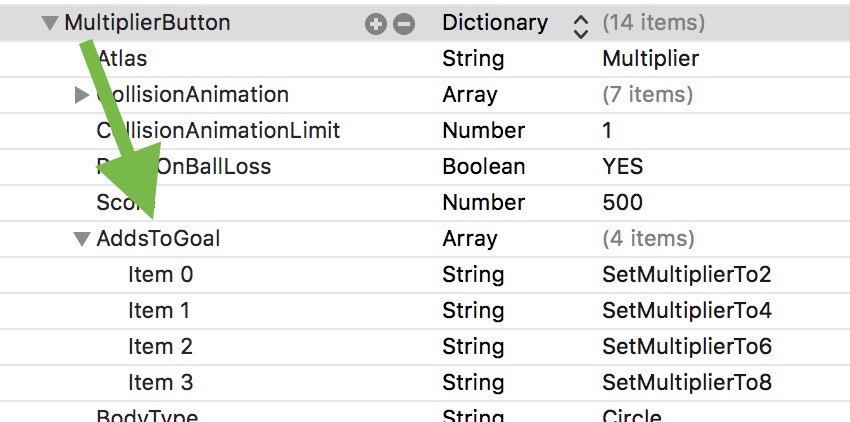850x422 pixels.
Task: Select the CollisionAnimationLimit key
Action: click(x=218, y=131)
